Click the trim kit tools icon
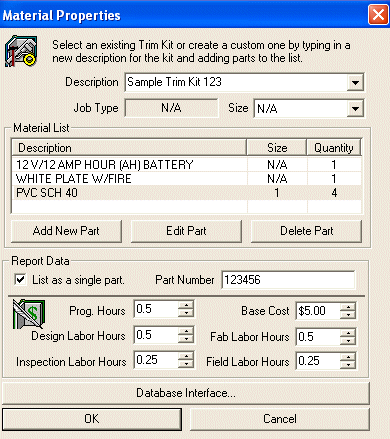Viewport: 390px width, 439px height. point(21,51)
